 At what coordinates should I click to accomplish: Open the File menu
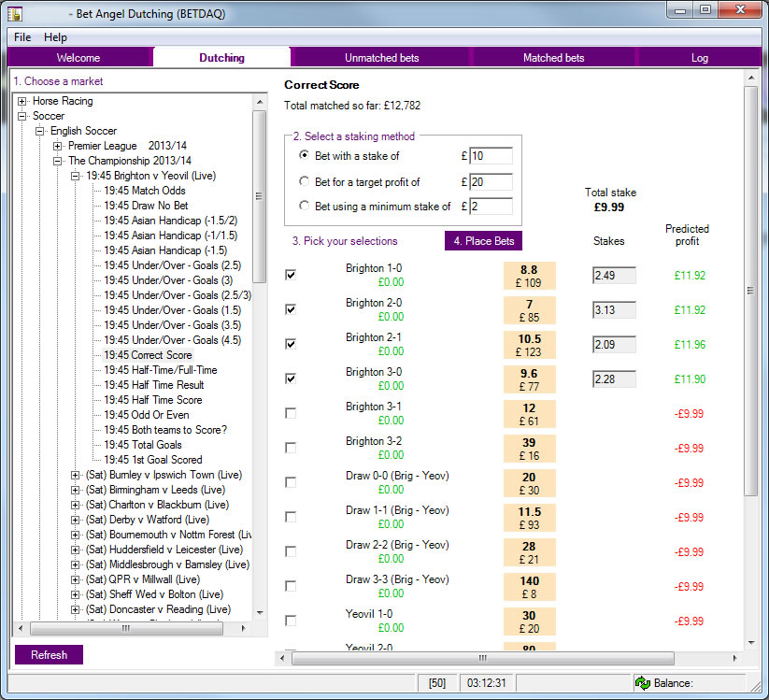tap(22, 37)
